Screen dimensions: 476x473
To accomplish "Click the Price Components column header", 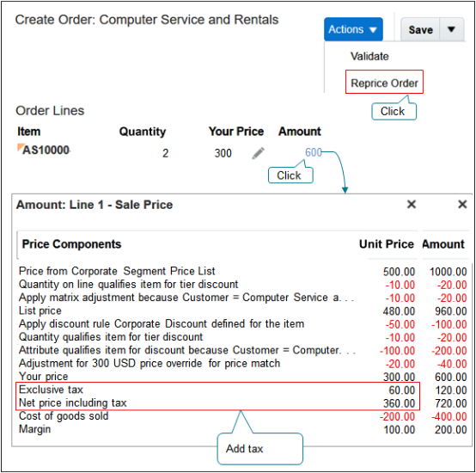I will click(x=71, y=244).
